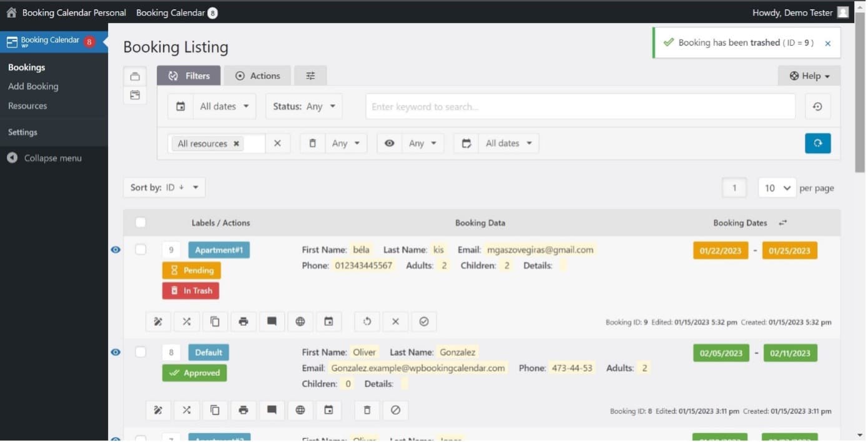Expand the Help dropdown
Image resolution: width=868 pixels, height=442 pixels.
(809, 76)
